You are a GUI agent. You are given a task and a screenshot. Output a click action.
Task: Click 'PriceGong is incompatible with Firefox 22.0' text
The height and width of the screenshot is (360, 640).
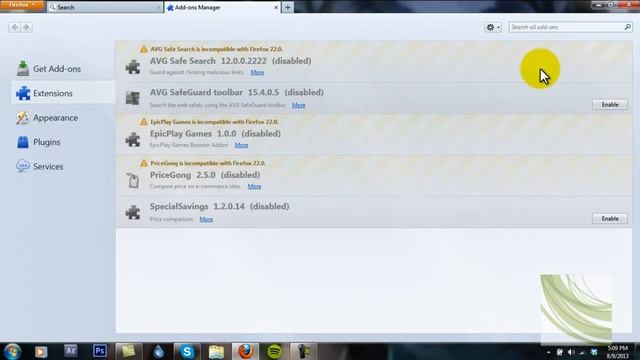[208, 163]
